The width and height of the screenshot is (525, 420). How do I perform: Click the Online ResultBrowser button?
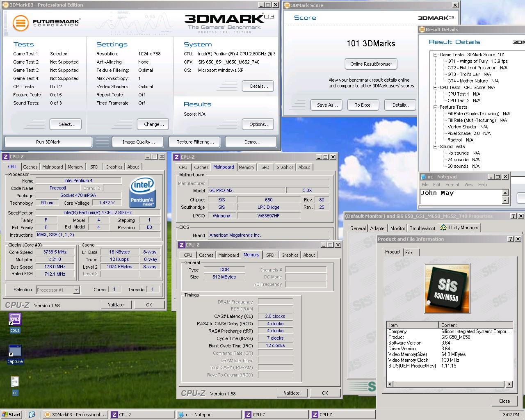tap(371, 64)
